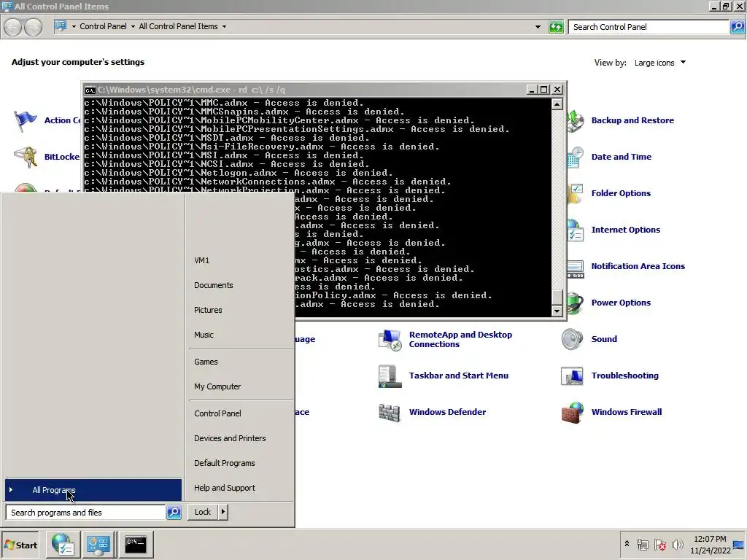This screenshot has width=747, height=560.
Task: Click the Action Center flag tray icon
Action: pos(659,545)
